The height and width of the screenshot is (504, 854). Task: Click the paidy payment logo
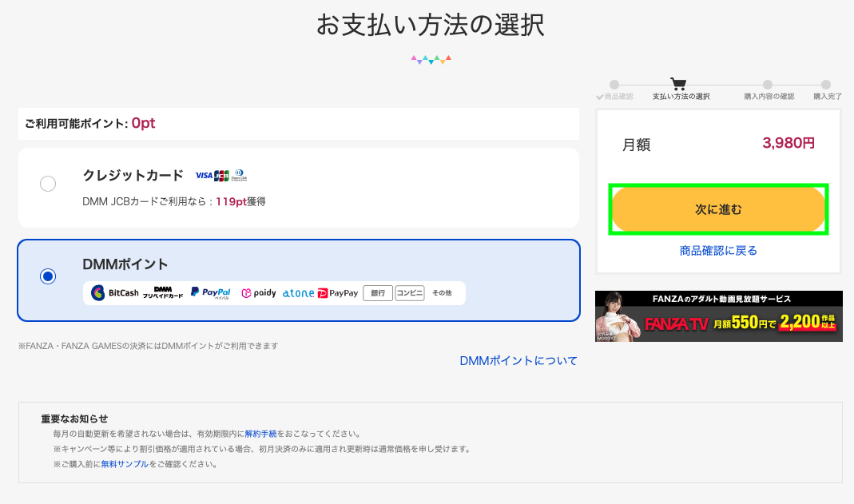pos(258,293)
